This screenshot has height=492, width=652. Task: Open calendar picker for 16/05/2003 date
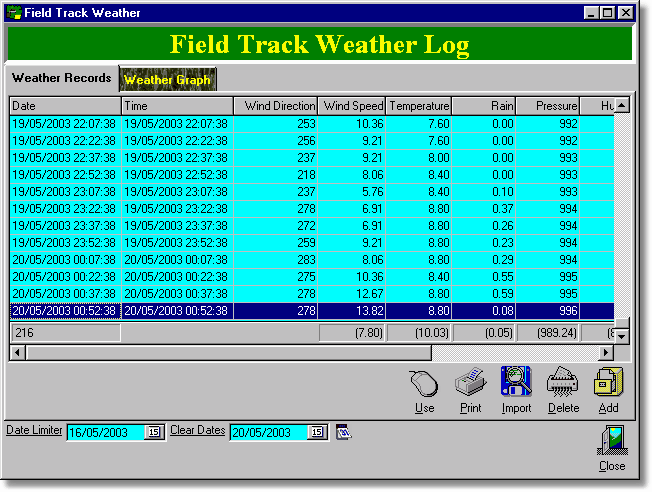point(154,432)
